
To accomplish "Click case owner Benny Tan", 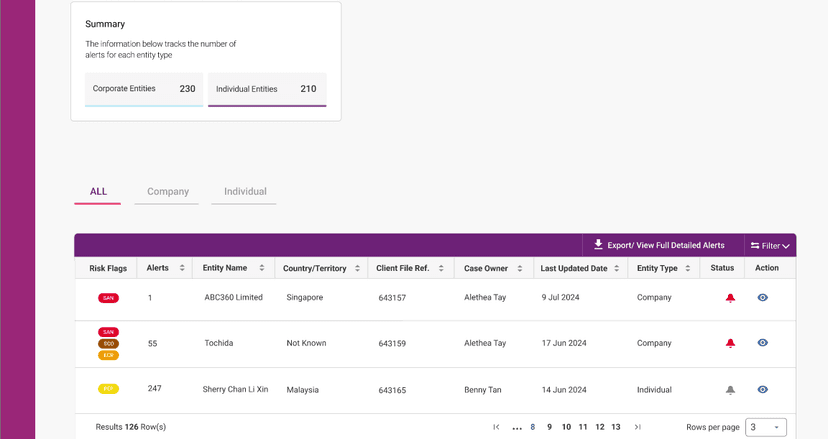I will point(483,390).
